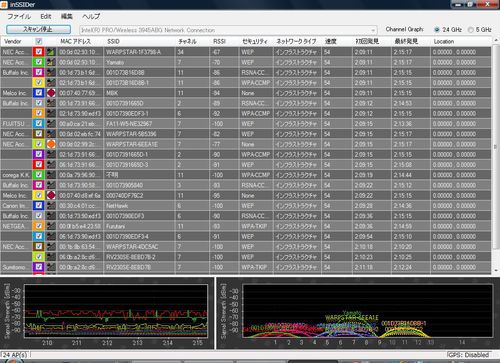This screenshot has height=363, width=500.
Task: Click the red open-network icon in the 000740DF76C2 row
Action: [x=51, y=196]
